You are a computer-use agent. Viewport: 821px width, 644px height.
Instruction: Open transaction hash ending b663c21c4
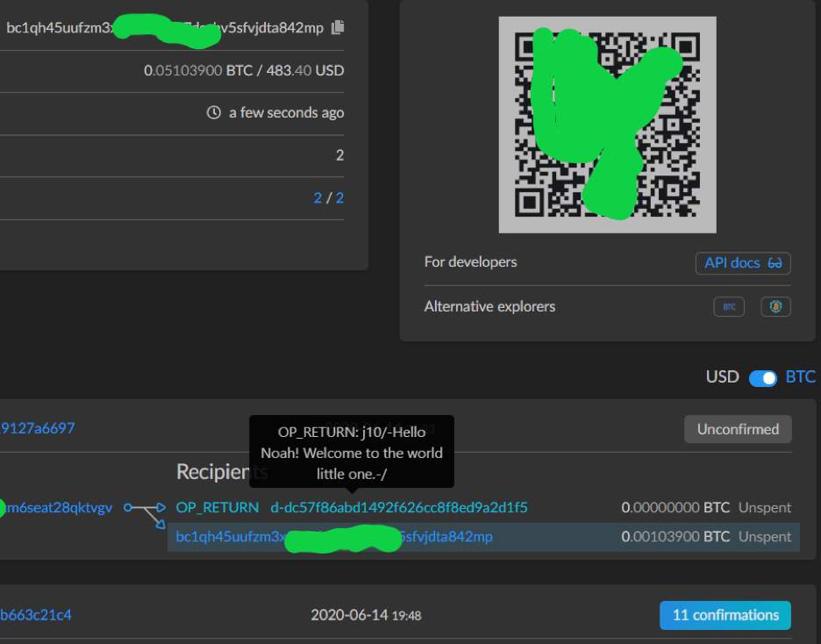36,615
